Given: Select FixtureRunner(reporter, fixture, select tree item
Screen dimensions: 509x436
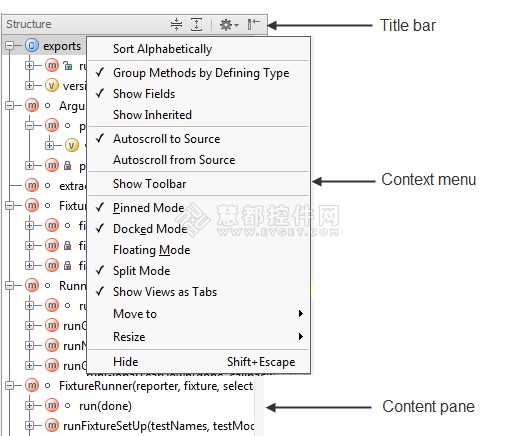Looking at the screenshot, I should [x=156, y=386].
